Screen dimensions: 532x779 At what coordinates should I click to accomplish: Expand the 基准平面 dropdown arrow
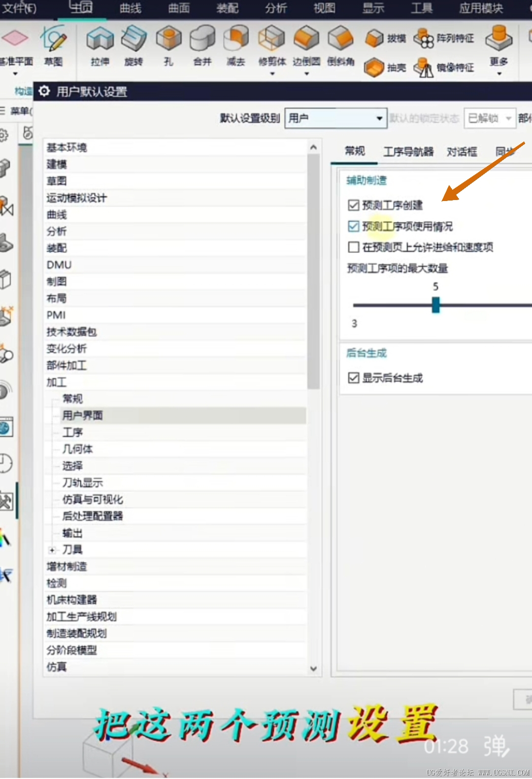pyautogui.click(x=15, y=74)
